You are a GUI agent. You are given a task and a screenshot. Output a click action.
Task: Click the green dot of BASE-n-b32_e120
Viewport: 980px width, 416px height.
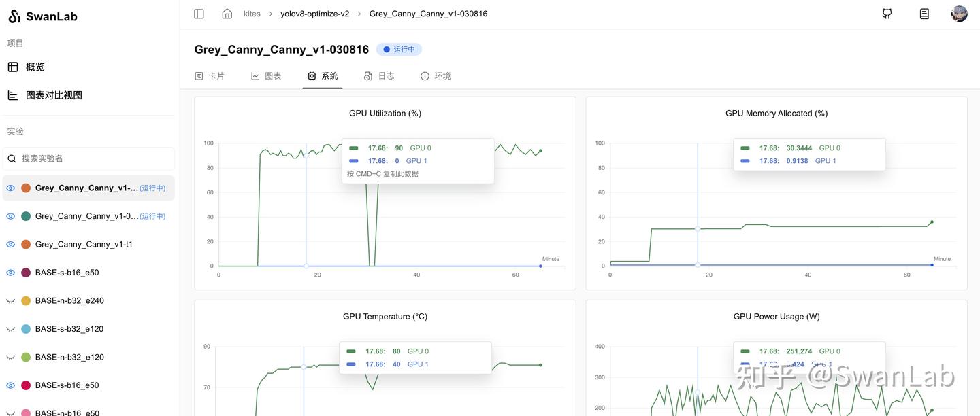pos(26,358)
